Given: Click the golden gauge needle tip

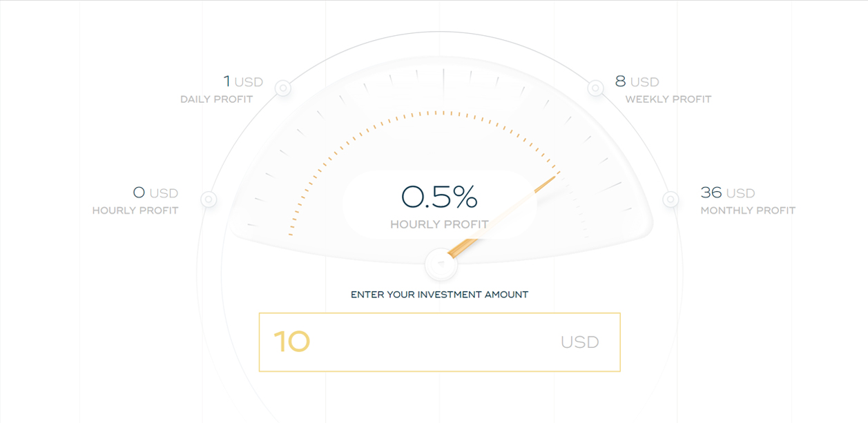Looking at the screenshot, I should point(552,179).
